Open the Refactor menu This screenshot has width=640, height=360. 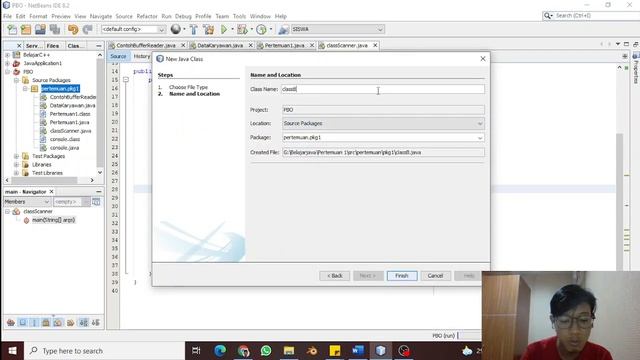[x=147, y=16]
